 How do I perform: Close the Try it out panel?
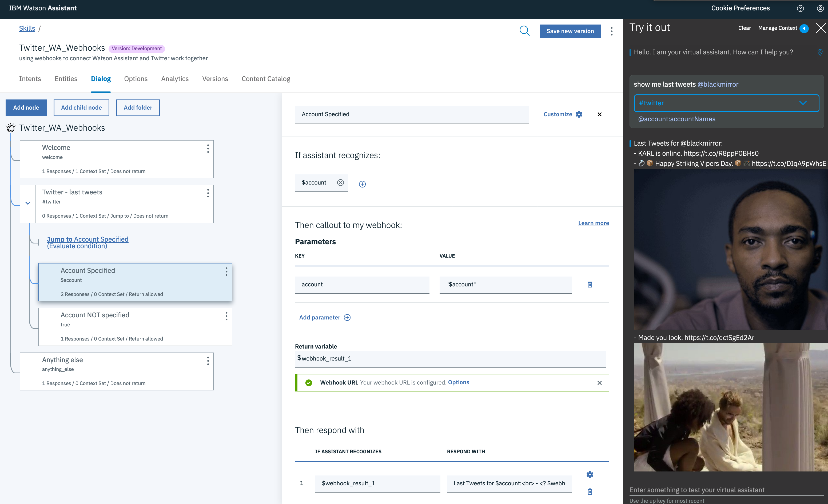click(821, 28)
